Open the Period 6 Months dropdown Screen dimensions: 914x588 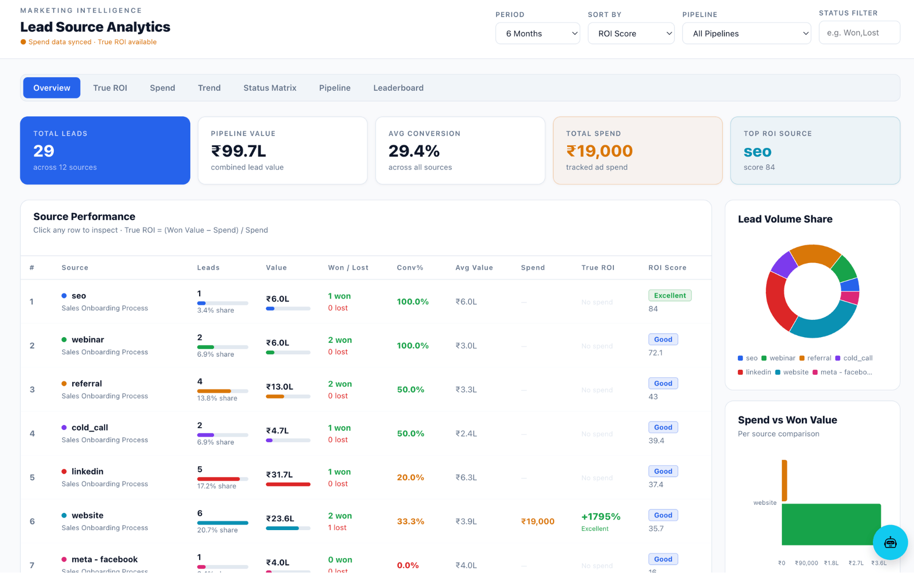click(x=538, y=34)
